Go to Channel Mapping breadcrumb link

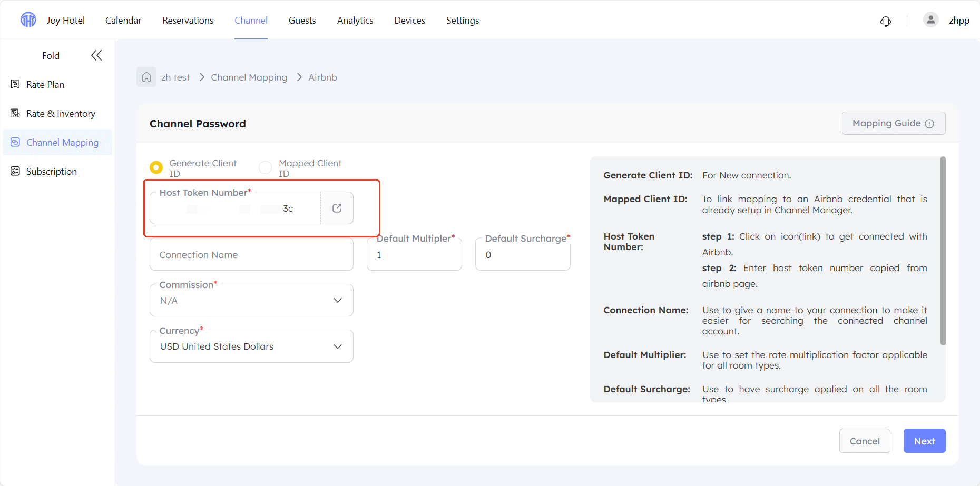(249, 77)
